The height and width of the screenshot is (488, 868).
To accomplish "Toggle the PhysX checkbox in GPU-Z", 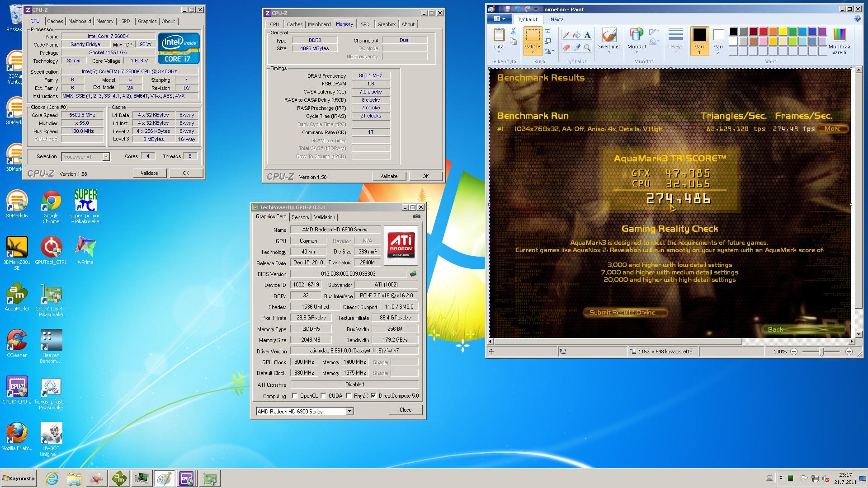I will 349,396.
